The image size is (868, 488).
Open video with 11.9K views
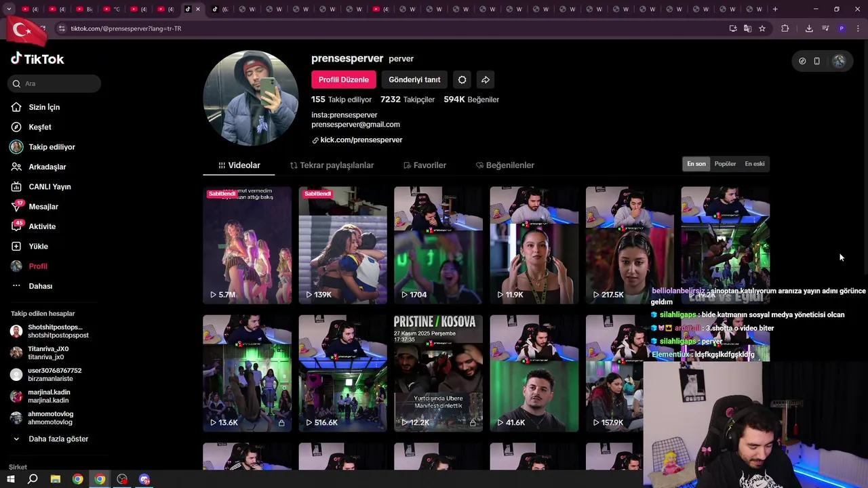(x=534, y=245)
